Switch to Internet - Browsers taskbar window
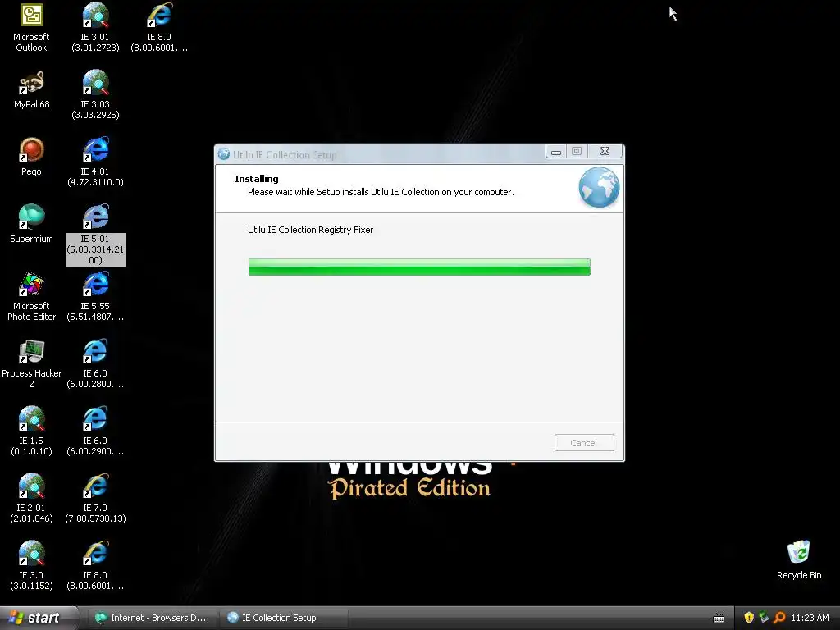840x630 pixels. click(152, 618)
